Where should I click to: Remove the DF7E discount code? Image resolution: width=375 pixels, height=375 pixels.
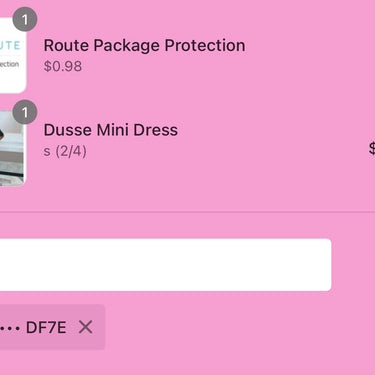86,327
